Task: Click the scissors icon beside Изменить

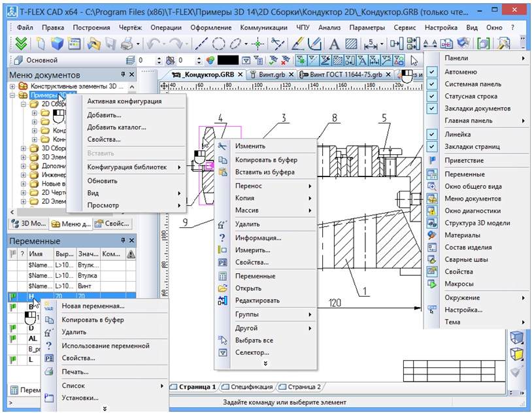Action: point(222,146)
